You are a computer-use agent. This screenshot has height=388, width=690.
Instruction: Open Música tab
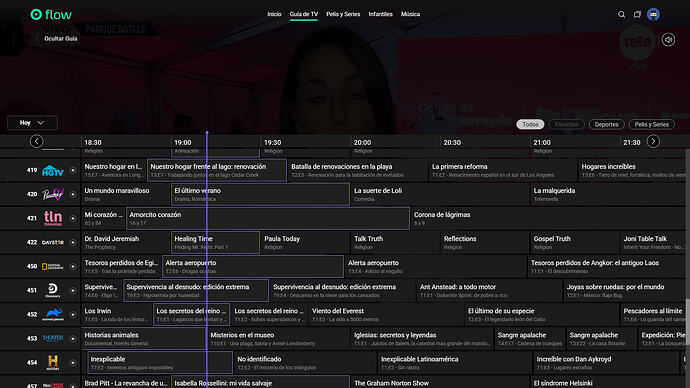pos(410,14)
